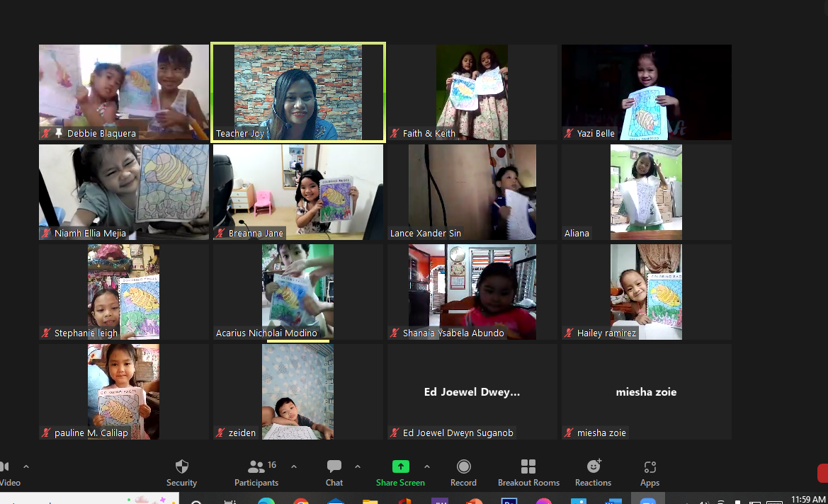Click the large centered 'miesha zoie' placeholder text
The image size is (828, 504).
pos(647,391)
